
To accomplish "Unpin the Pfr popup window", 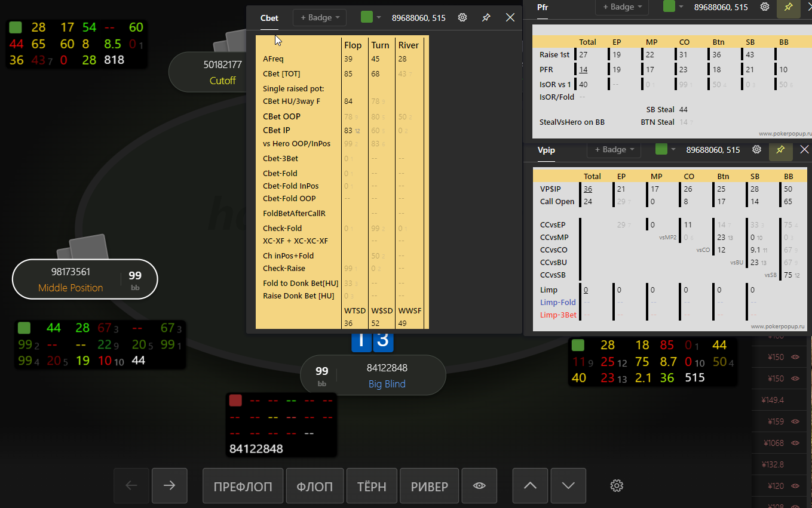I will click(789, 7).
